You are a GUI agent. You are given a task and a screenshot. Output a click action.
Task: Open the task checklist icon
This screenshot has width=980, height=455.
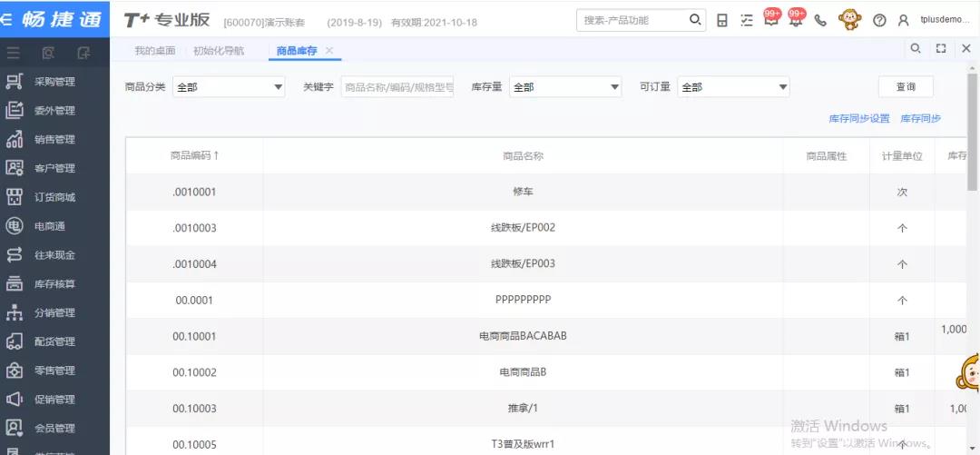tap(747, 21)
